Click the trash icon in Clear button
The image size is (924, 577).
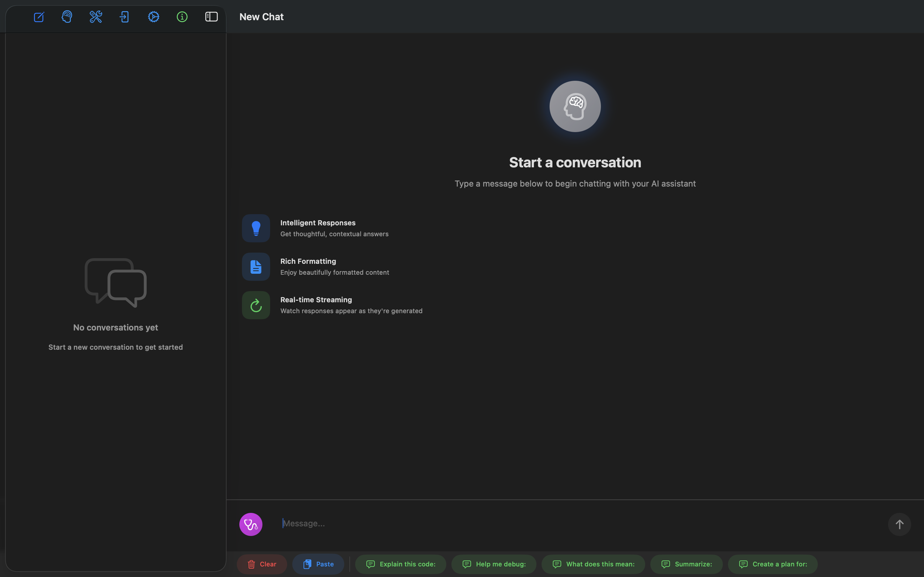[252, 564]
